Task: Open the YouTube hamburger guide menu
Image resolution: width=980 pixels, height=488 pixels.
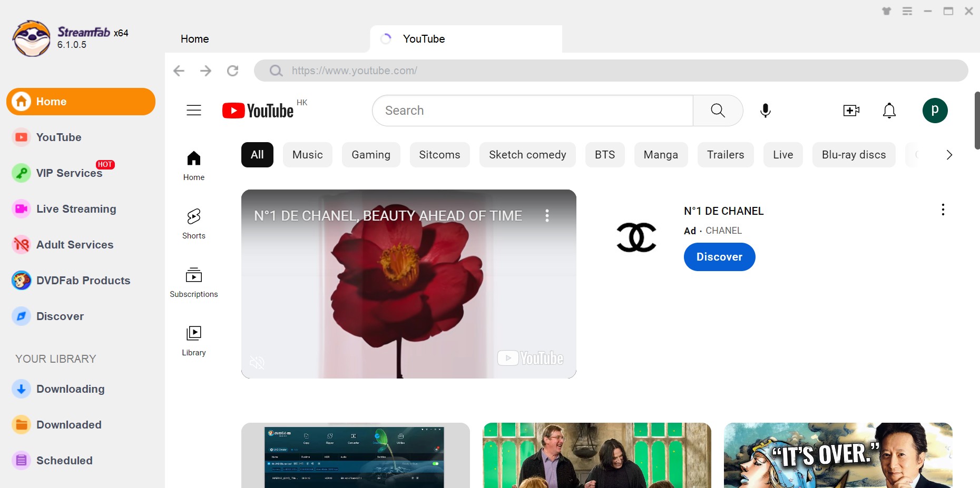Action: click(194, 110)
